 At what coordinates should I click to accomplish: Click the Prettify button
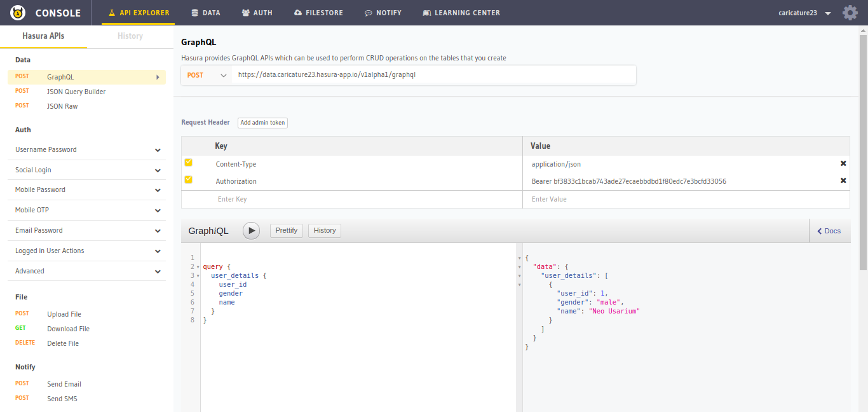287,231
